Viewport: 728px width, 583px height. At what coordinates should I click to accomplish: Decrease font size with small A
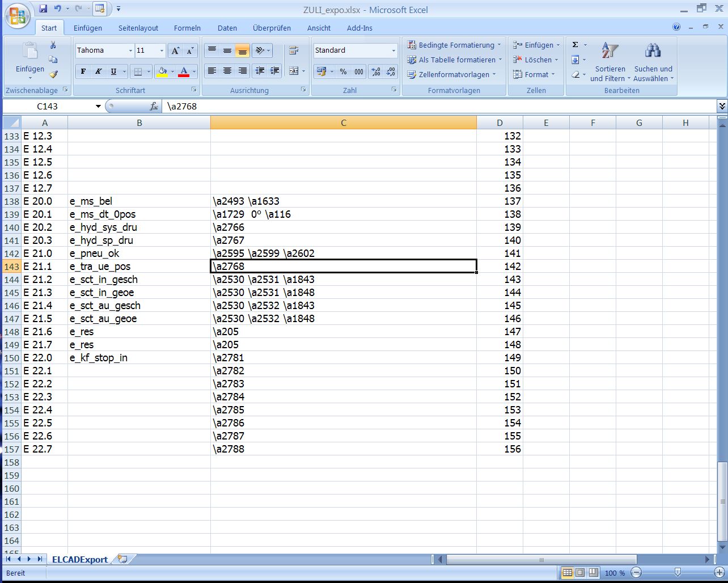(191, 50)
